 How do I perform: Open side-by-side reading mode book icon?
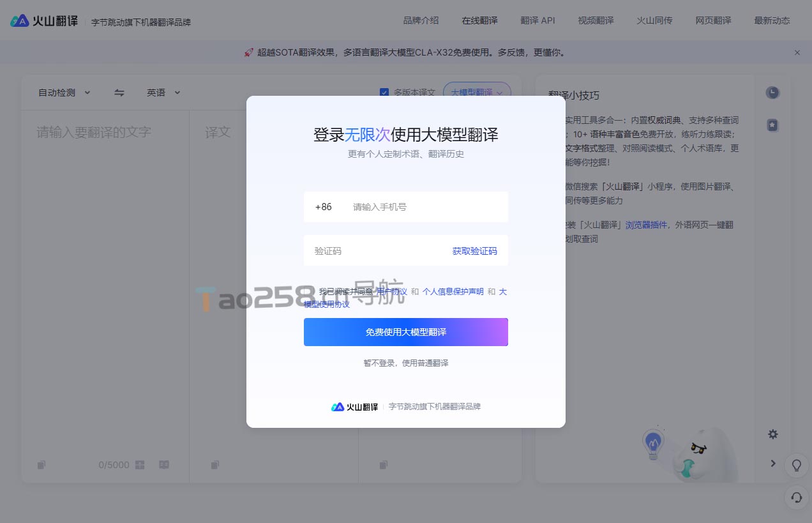click(x=164, y=465)
